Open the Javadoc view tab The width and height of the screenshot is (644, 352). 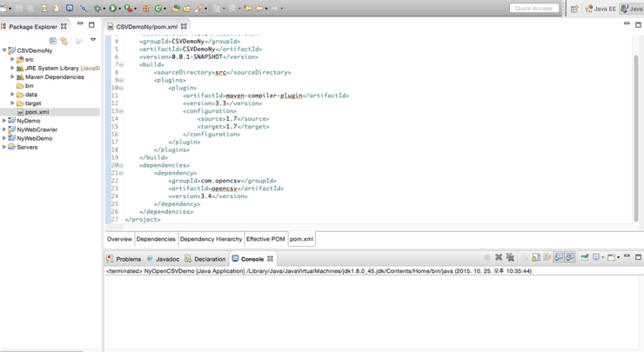[163, 259]
